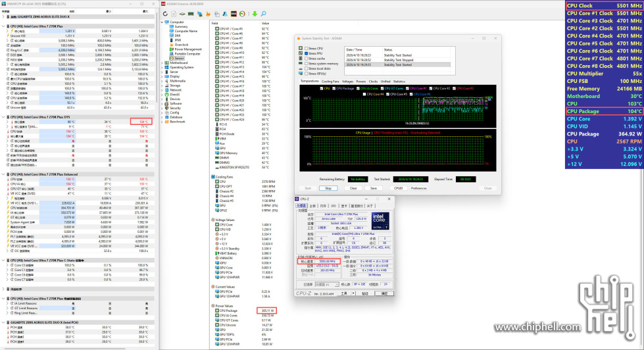Screen dimensions: 644x350
Task: Enable Stress GPU(s) checkbox
Action: coord(307,74)
